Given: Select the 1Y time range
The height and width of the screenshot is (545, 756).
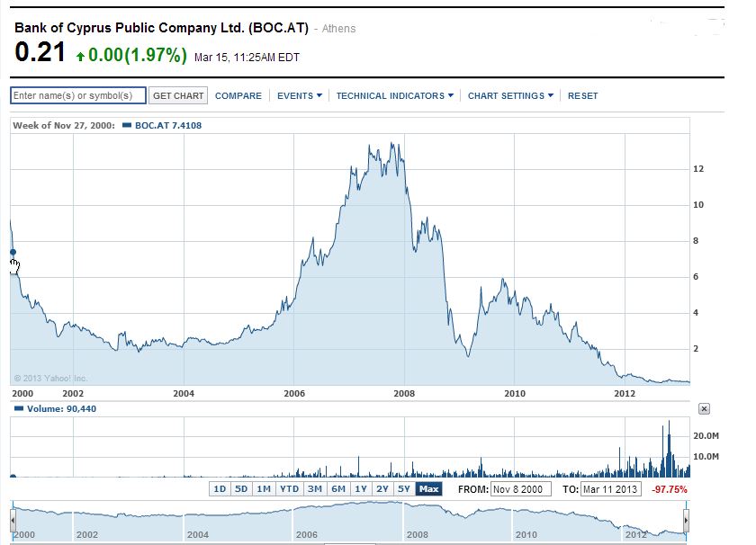Looking at the screenshot, I should (x=361, y=489).
